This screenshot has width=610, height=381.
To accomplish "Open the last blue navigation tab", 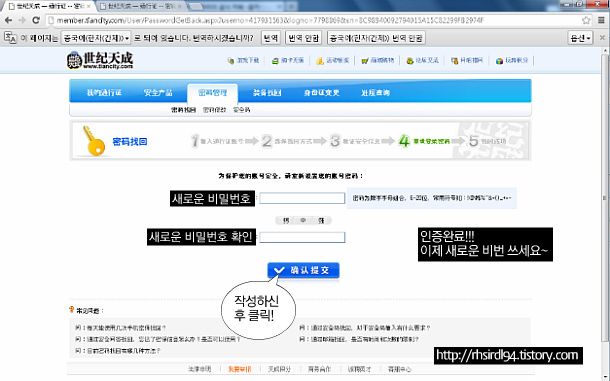I will point(375,93).
